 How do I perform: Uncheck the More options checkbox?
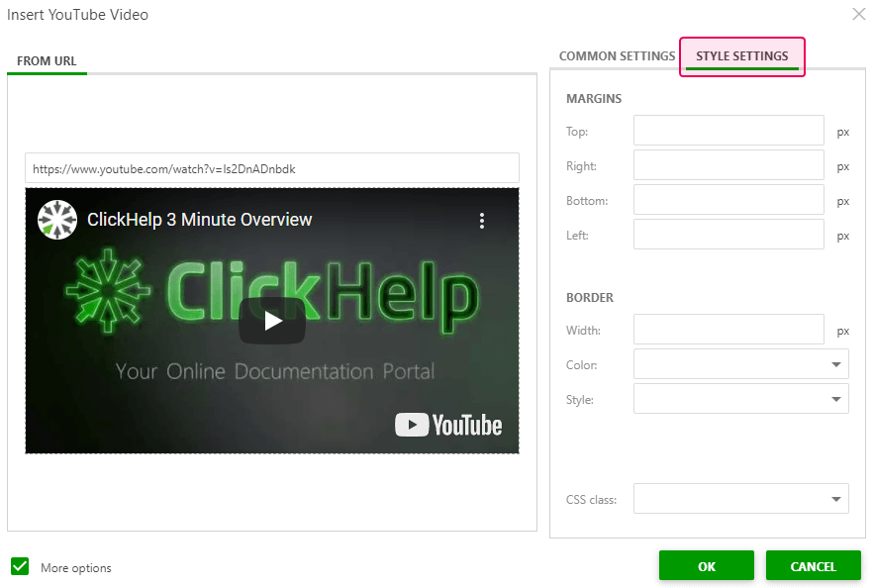(x=20, y=566)
